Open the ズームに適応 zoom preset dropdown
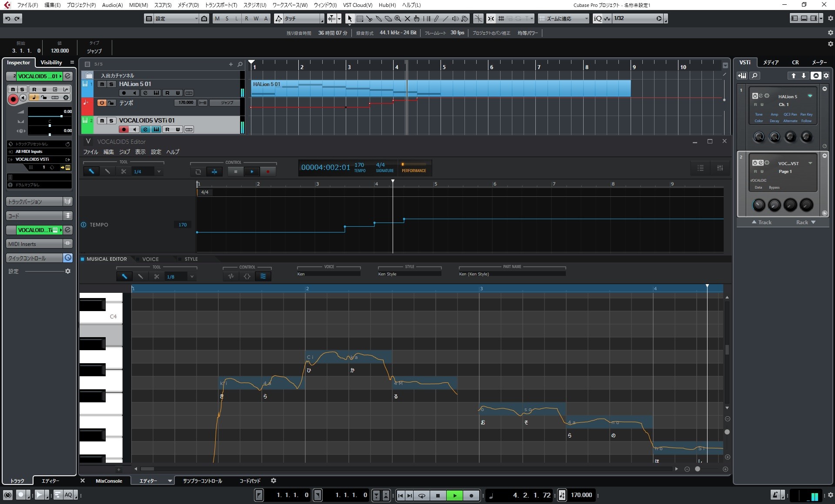Viewport: 835px width, 504px height. click(x=585, y=18)
